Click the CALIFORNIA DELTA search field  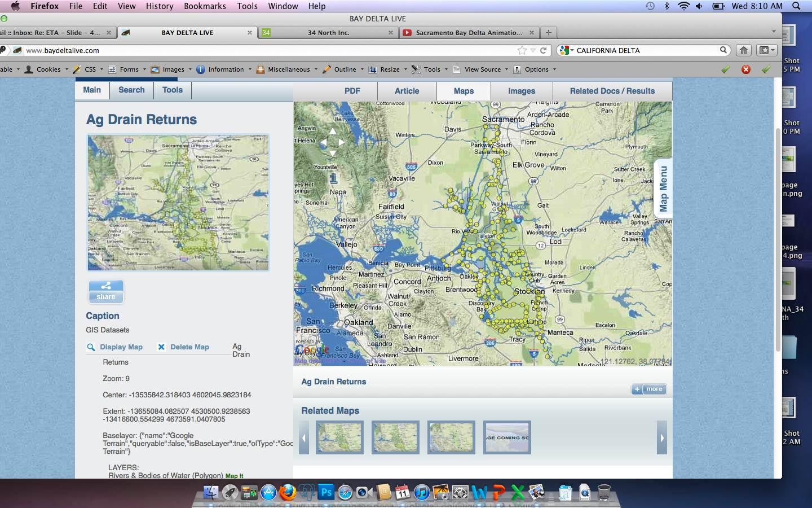tap(646, 50)
